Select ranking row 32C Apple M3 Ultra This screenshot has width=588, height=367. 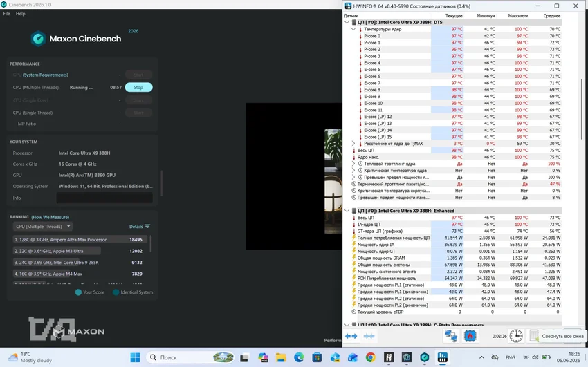point(80,251)
